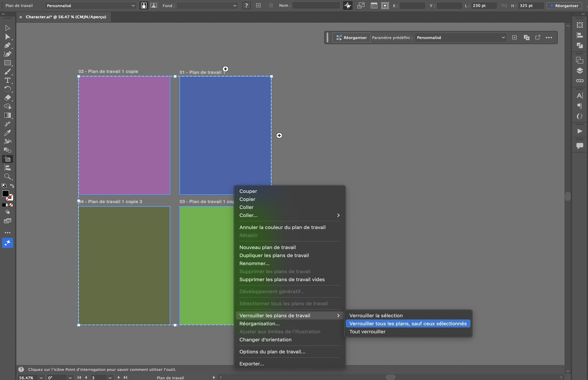Click the question mark help button
The width and height of the screenshot is (588, 380).
click(x=246, y=5)
